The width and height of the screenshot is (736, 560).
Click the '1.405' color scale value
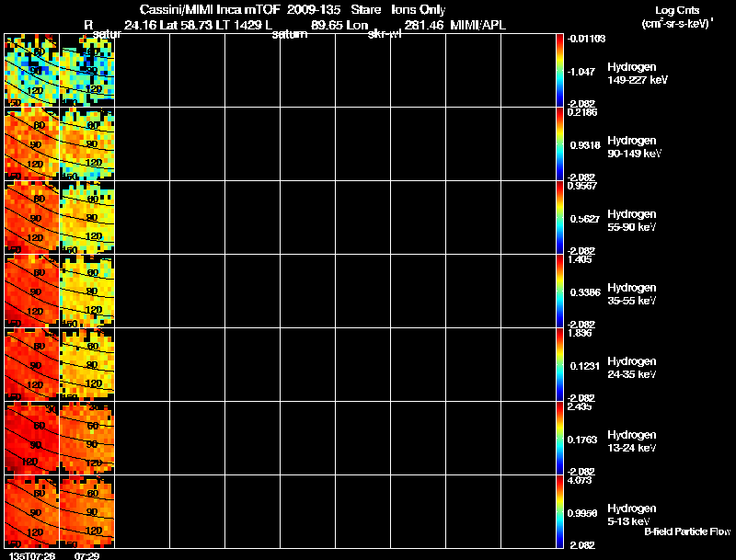tap(580, 259)
